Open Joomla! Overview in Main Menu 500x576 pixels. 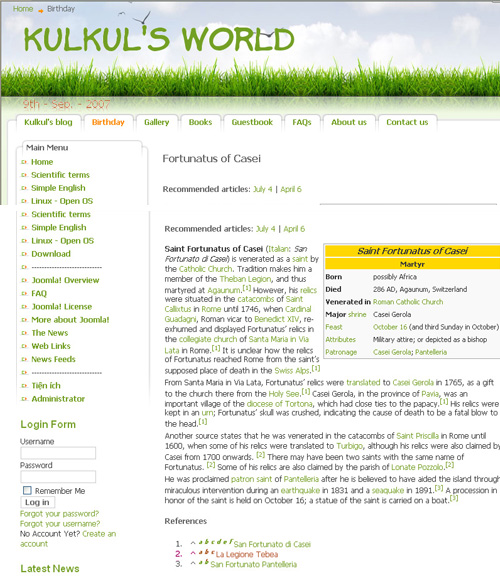pos(65,280)
